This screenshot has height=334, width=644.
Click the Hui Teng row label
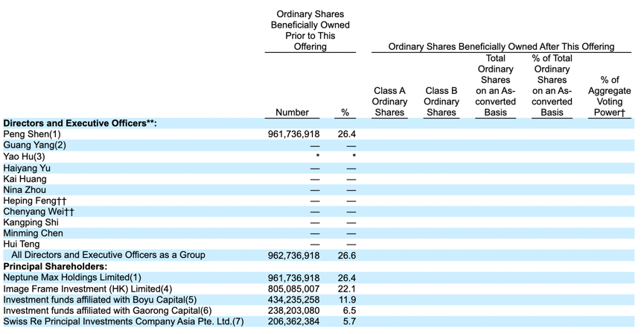coord(22,244)
